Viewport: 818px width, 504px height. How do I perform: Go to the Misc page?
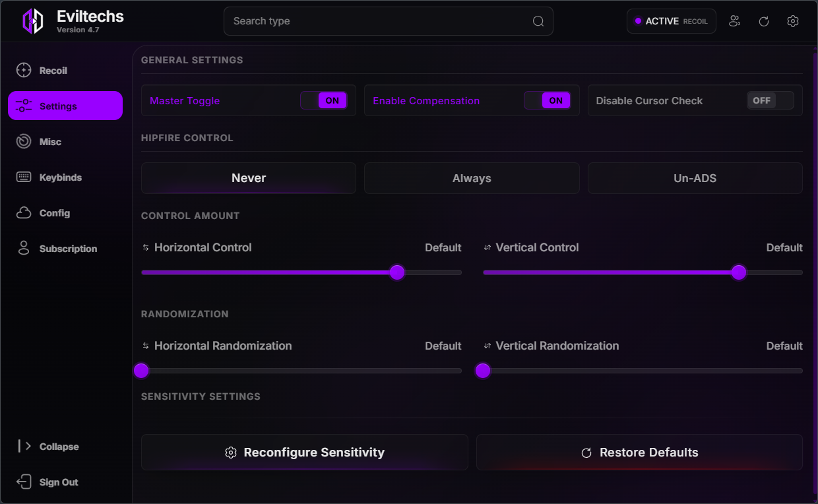click(65, 142)
